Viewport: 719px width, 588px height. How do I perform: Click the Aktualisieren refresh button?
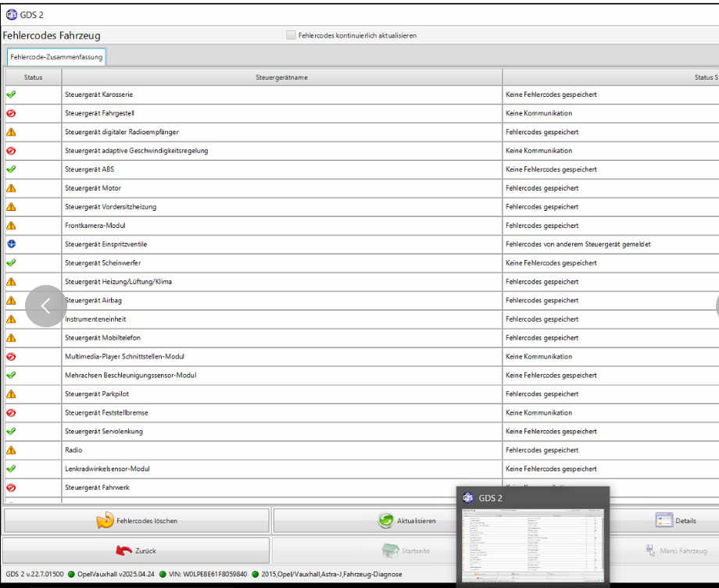click(x=406, y=521)
